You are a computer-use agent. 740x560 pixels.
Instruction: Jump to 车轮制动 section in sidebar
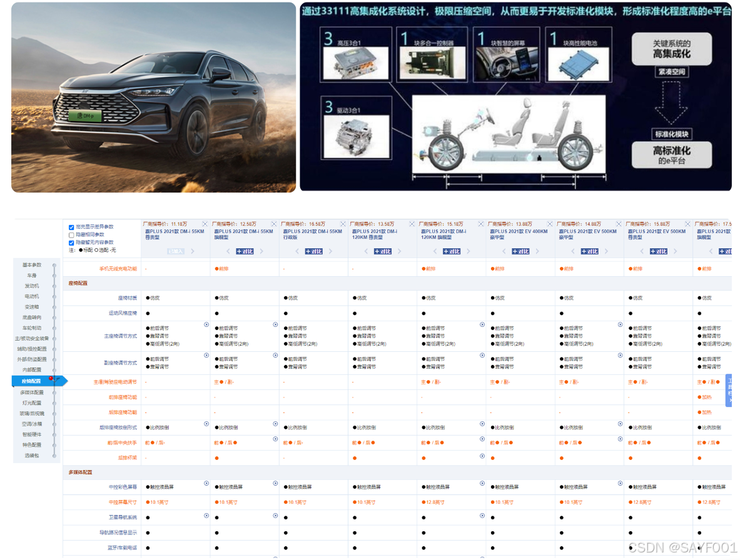[x=32, y=327]
